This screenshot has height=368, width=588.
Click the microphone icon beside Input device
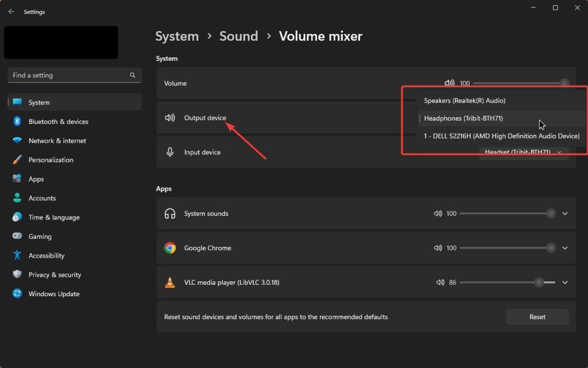170,152
